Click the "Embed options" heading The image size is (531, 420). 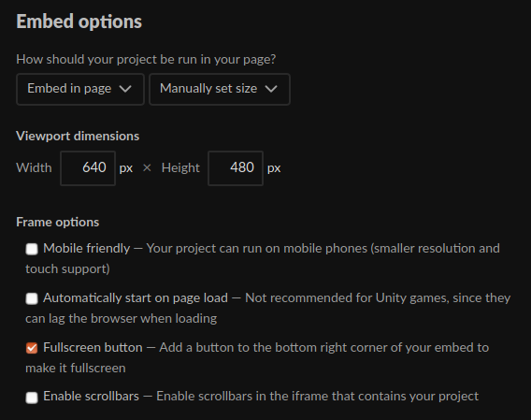point(79,22)
